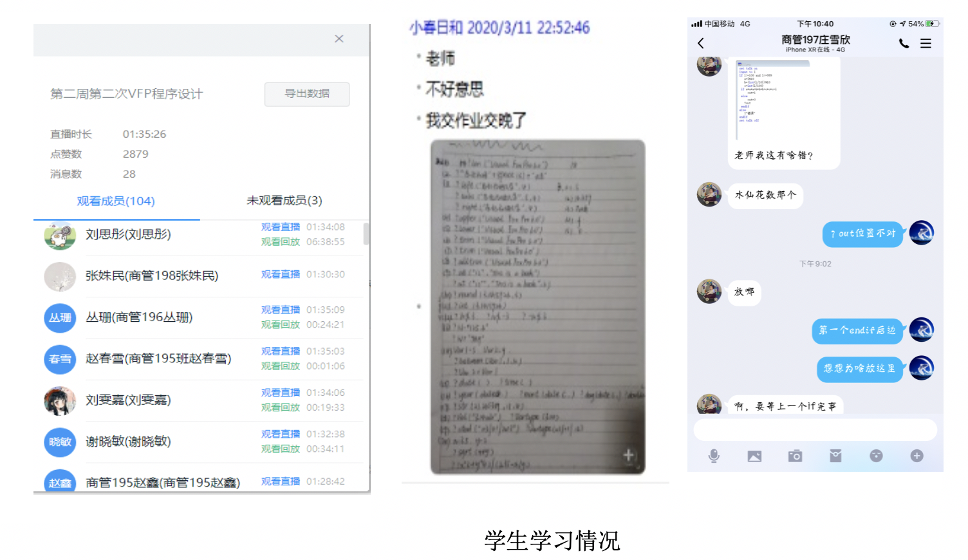Tap the code screenshot in chat bubble
The image size is (968, 560).
[x=772, y=100]
